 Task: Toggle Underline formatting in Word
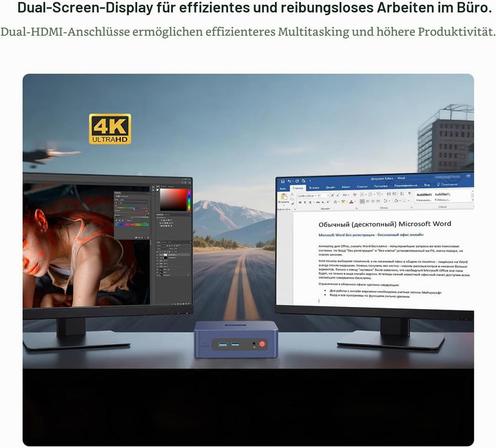click(x=310, y=202)
